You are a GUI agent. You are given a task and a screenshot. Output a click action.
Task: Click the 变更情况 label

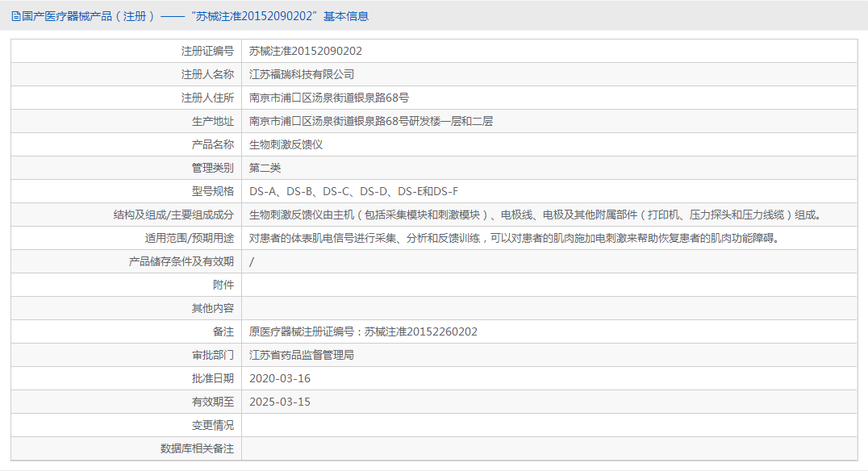[213, 425]
